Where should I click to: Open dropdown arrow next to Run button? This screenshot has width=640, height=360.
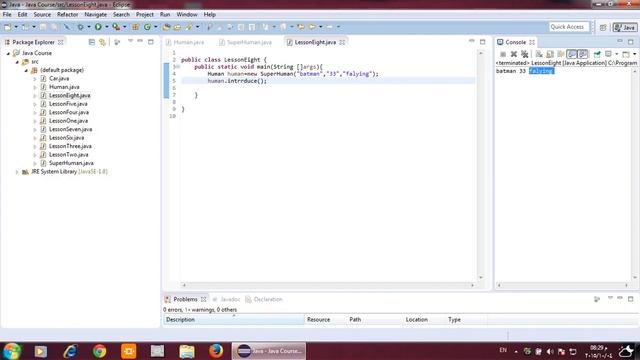107,27
